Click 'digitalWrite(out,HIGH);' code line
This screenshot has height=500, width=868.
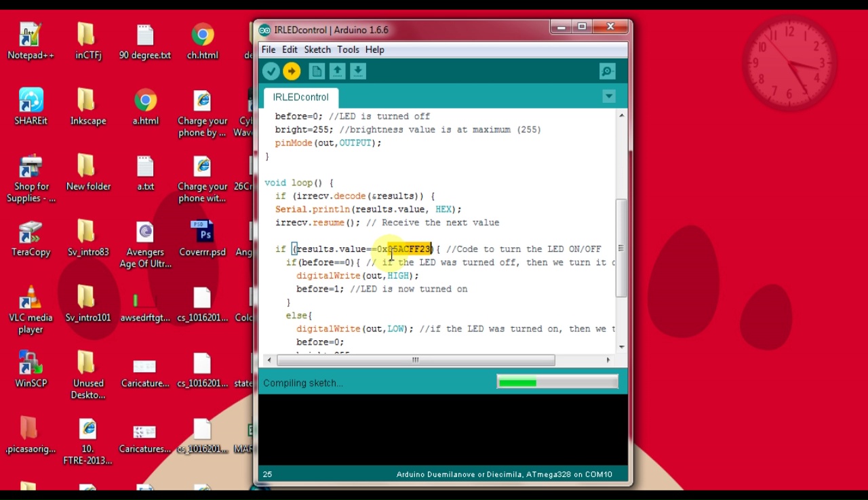tap(357, 276)
